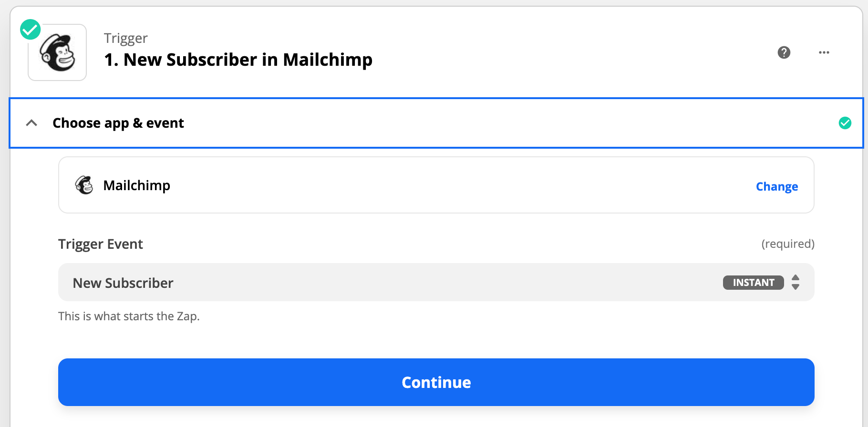The image size is (868, 427).
Task: Open the Trigger Event dropdown arrows
Action: (x=796, y=282)
